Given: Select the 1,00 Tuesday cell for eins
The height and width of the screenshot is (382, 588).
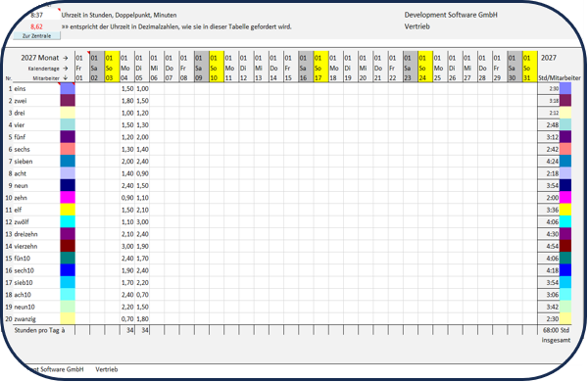Looking at the screenshot, I should pyautogui.click(x=142, y=89).
